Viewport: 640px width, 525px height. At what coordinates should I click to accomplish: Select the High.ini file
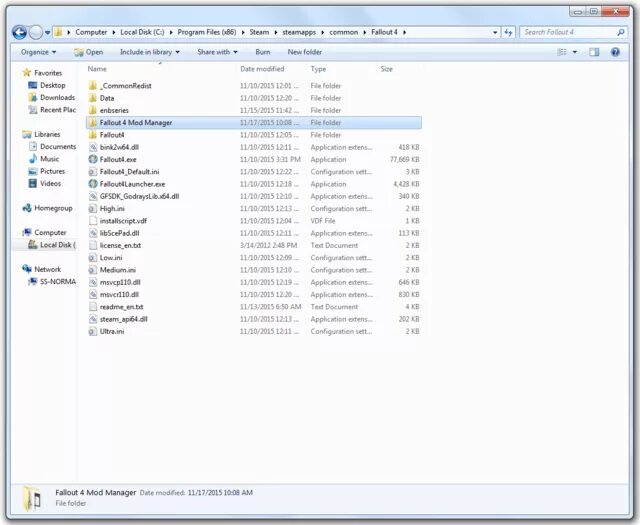[254, 209]
